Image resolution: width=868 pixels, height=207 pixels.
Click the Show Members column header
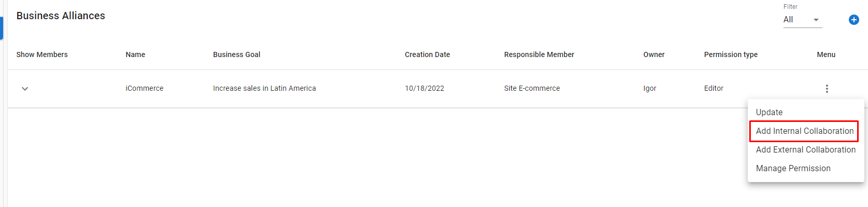pos(42,54)
